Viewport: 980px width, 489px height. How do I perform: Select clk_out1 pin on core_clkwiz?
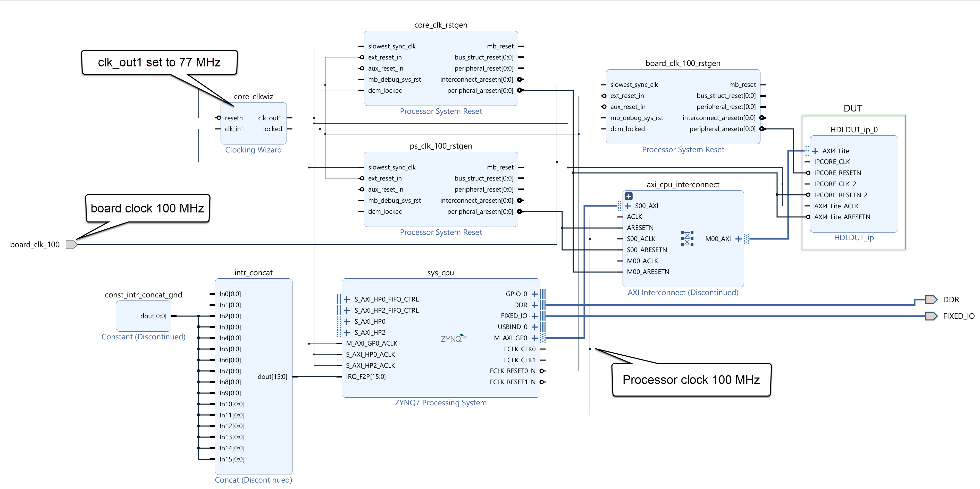tap(270, 118)
